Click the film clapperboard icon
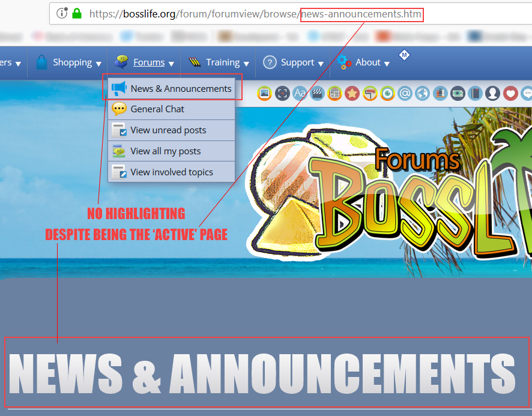The height and width of the screenshot is (416, 532). pos(317,94)
